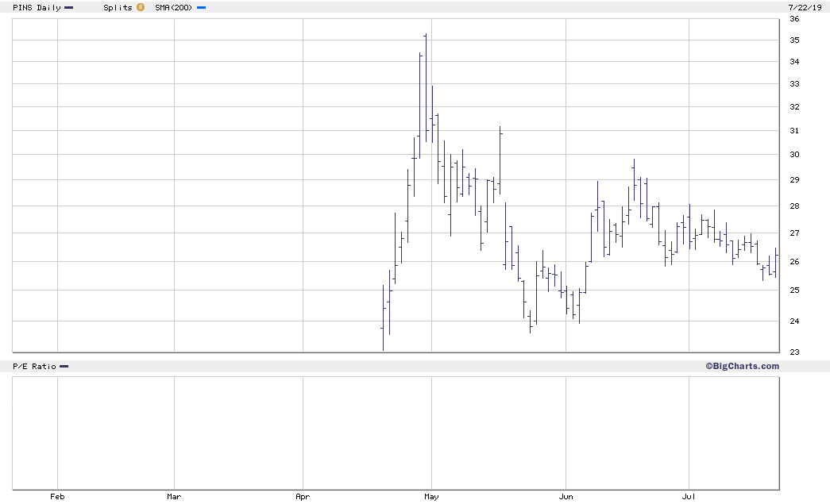The height and width of the screenshot is (504, 830).
Task: Click the 'Apr' x-axis label
Action: pyautogui.click(x=303, y=497)
